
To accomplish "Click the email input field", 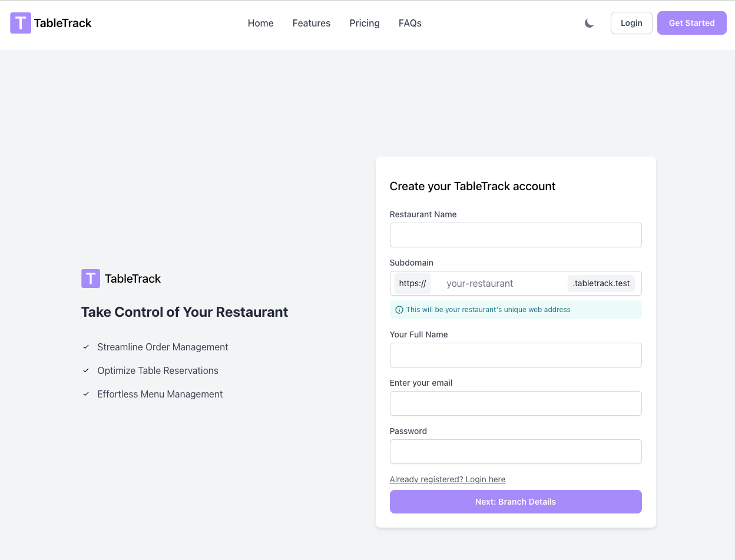I will (515, 403).
